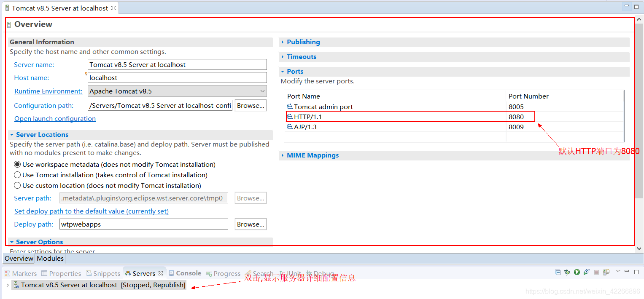Minimize the editor area
Screen dimensions: 644x299
coord(627,6)
